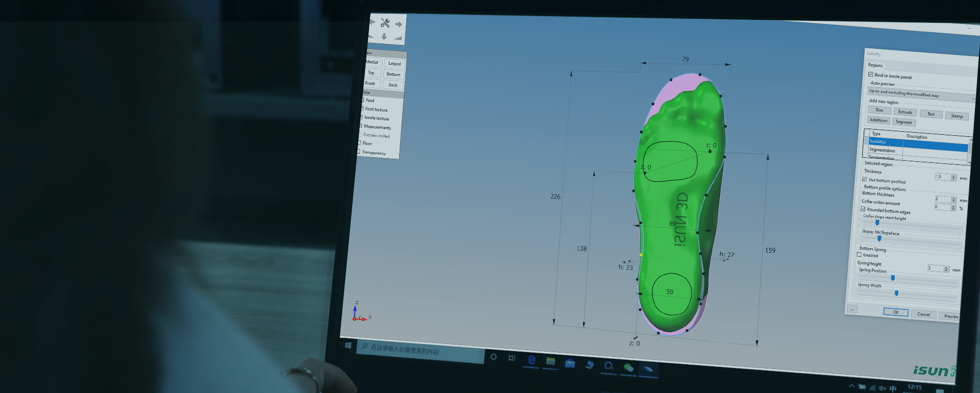Click the Additions button

(x=878, y=120)
